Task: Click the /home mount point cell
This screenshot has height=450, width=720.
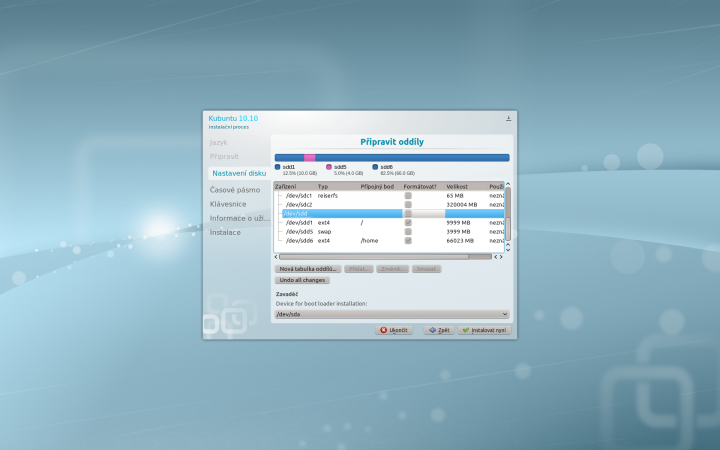Action: pyautogui.click(x=369, y=241)
